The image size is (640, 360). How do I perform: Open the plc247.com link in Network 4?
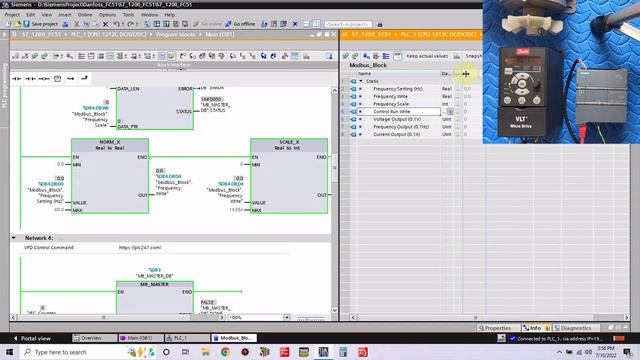140,247
